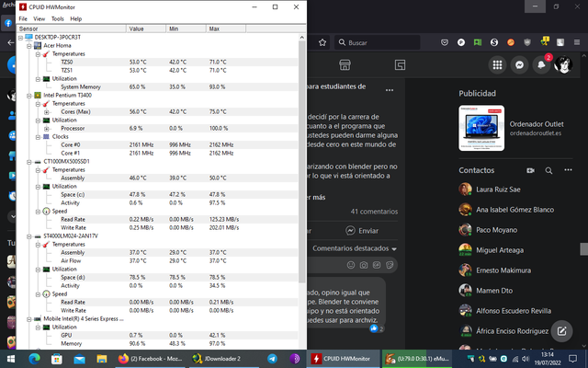Click the Min column header
The image size is (588, 368).
pos(186,29)
